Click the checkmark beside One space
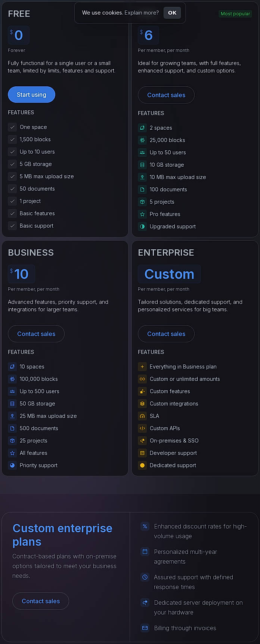Screen dimensions: 260x644 [12, 127]
